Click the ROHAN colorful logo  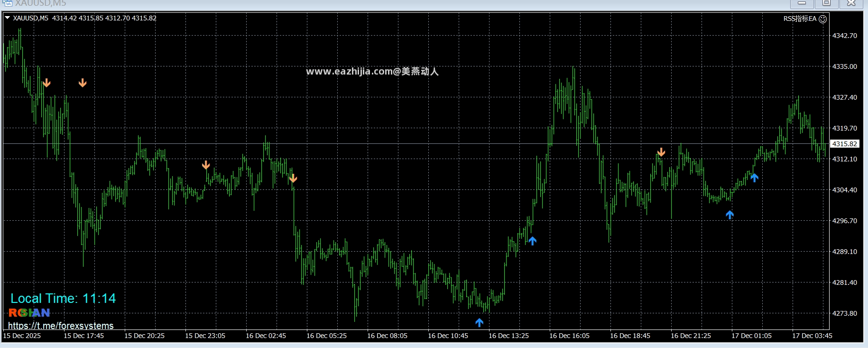[29, 313]
